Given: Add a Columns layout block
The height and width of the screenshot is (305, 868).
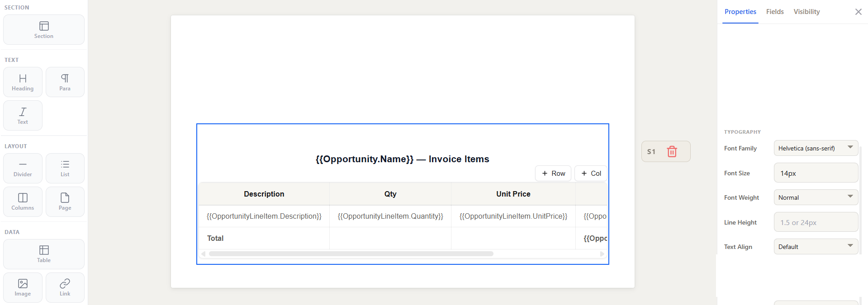Looking at the screenshot, I should tap(23, 202).
